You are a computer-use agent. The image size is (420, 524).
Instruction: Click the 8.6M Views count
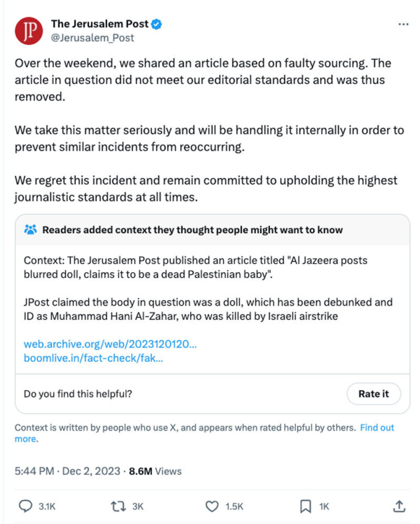(155, 471)
